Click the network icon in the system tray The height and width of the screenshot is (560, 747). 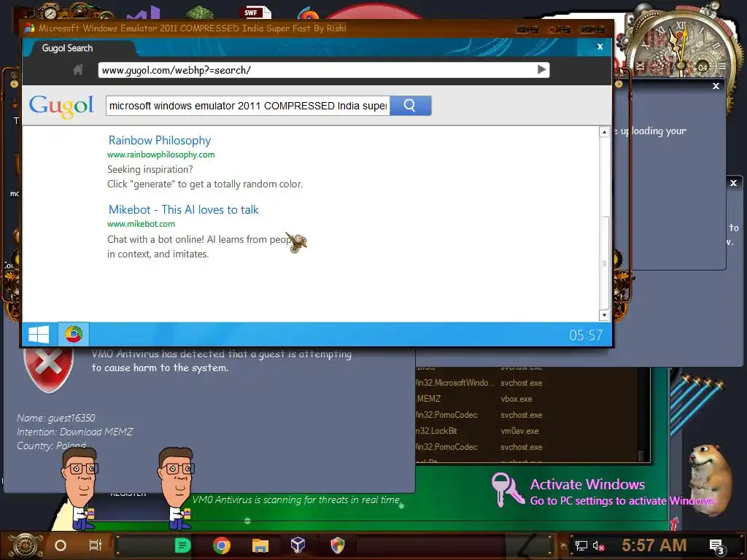[581, 545]
